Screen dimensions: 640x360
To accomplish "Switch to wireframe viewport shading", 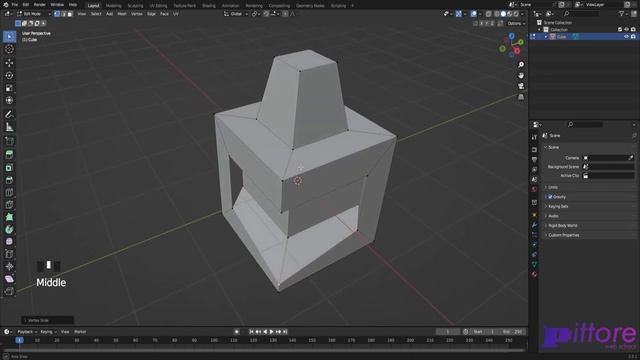I will coord(497,14).
